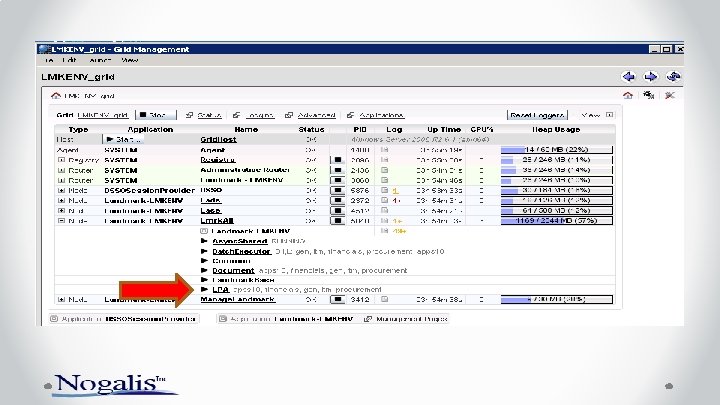Click the scissors icon at the far right of the breadcrumb bar
The height and width of the screenshot is (405, 720).
pyautogui.click(x=669, y=96)
